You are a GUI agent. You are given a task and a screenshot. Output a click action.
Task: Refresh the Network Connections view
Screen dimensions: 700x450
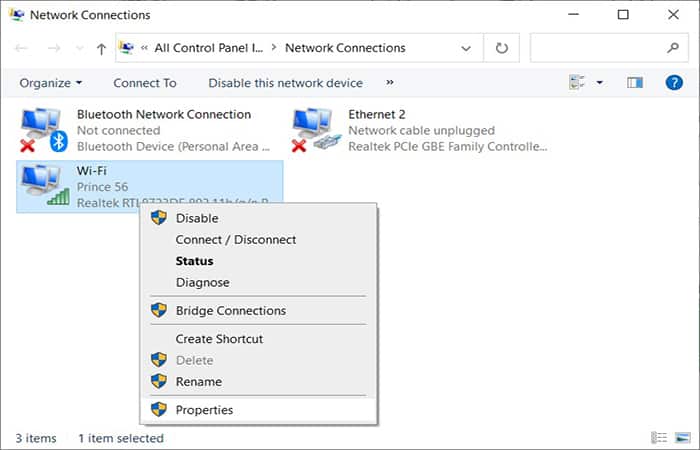[x=502, y=48]
